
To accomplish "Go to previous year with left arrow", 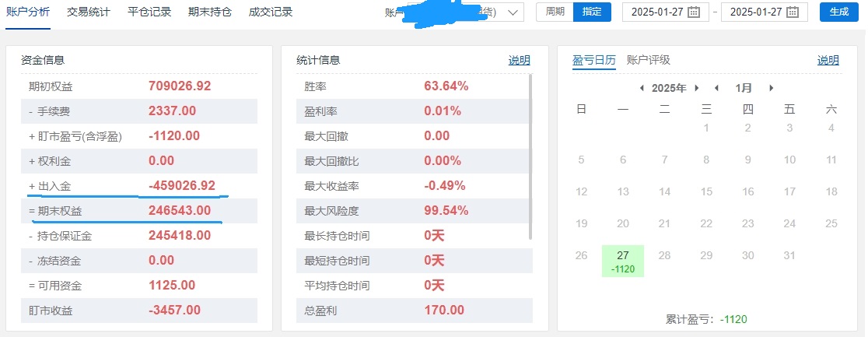I will tap(642, 88).
